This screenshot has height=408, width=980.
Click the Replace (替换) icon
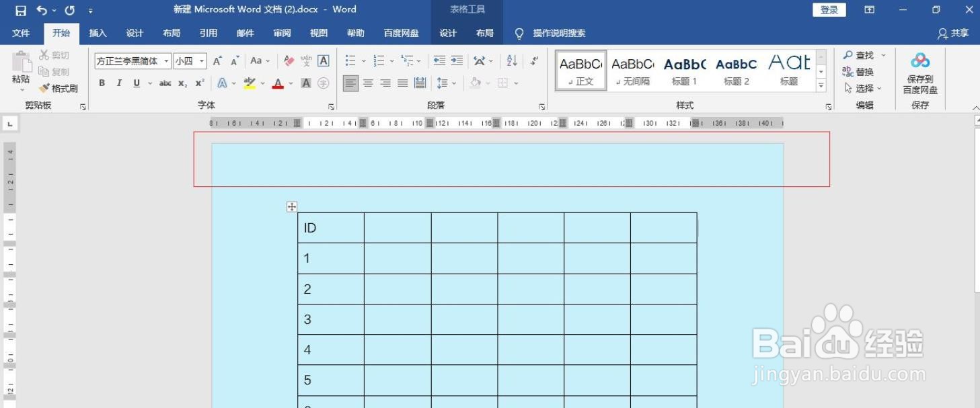coord(861,71)
